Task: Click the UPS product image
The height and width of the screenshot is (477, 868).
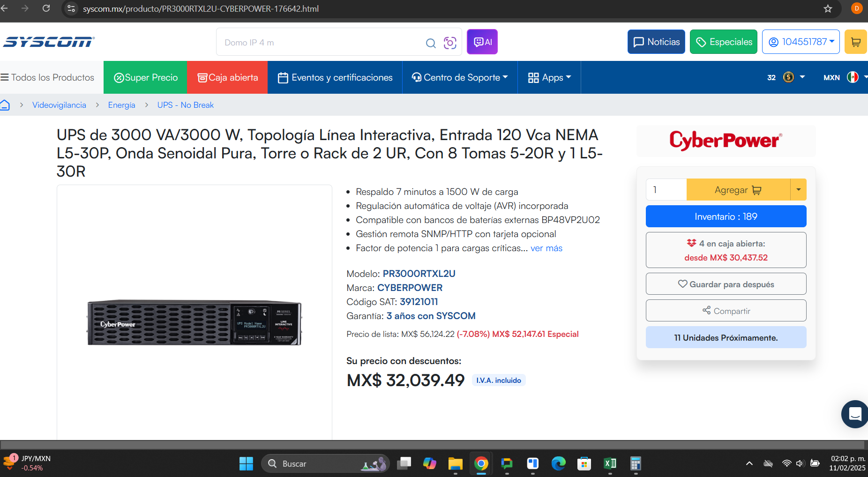Action: (x=194, y=323)
